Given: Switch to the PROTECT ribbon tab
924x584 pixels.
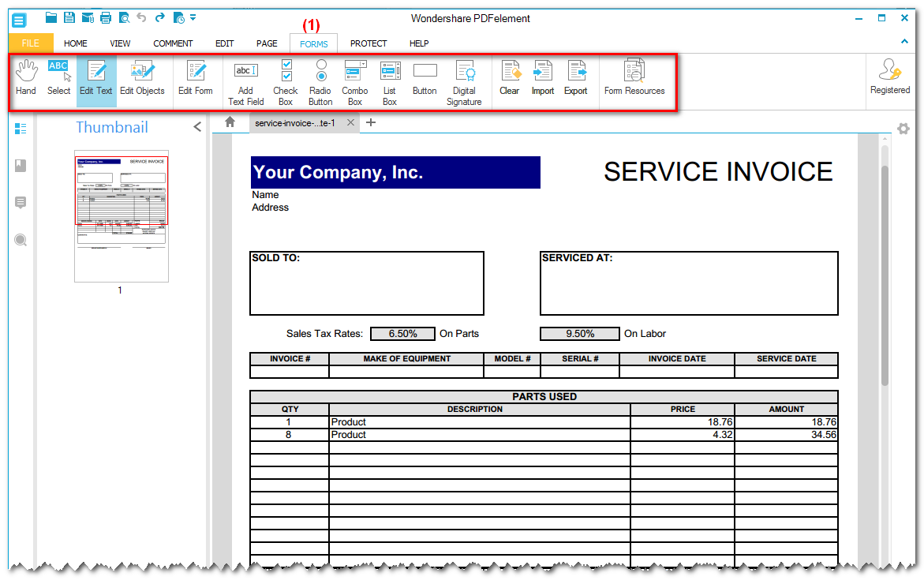Looking at the screenshot, I should click(368, 43).
